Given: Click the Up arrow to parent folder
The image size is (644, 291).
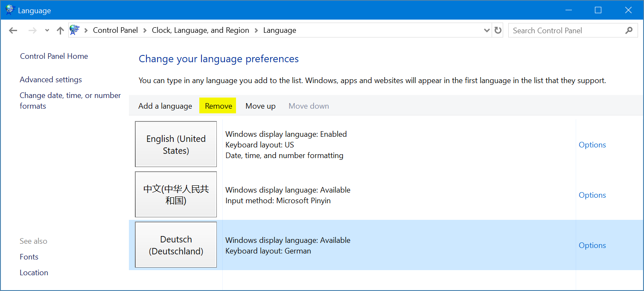Looking at the screenshot, I should pyautogui.click(x=60, y=30).
